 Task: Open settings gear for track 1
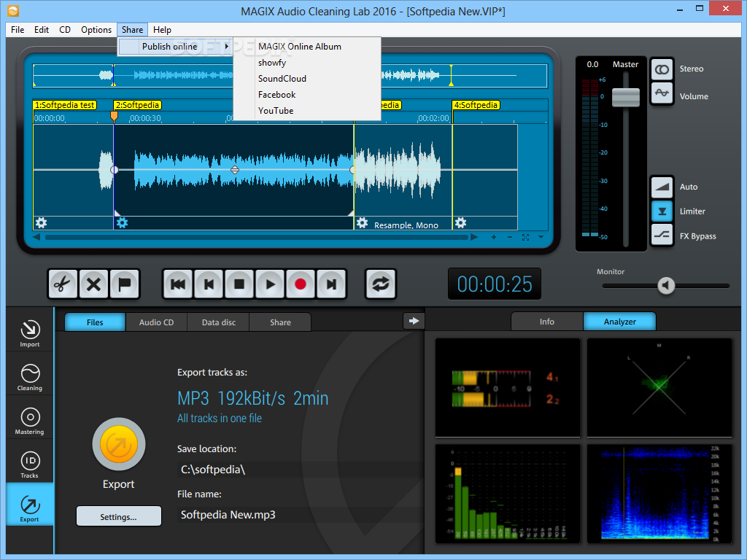42,222
